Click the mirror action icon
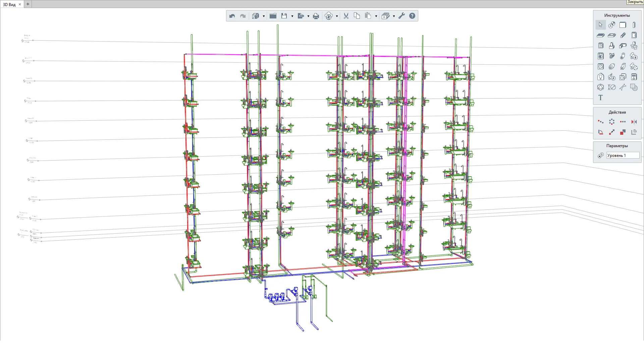Viewport: 644px width, 362px height. pos(634,122)
